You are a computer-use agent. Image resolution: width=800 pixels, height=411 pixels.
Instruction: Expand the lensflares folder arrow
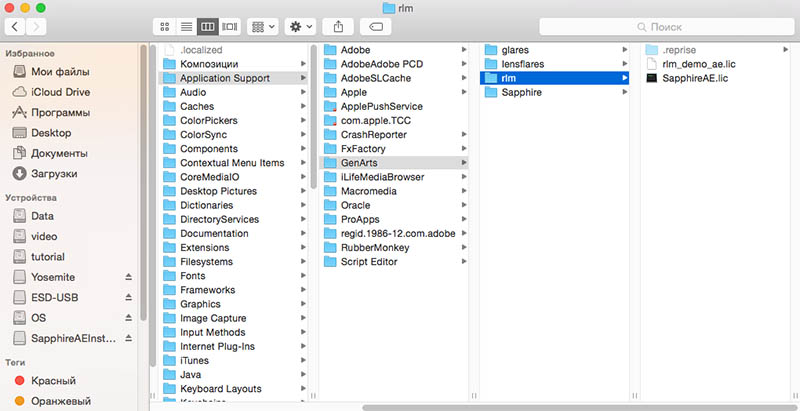coord(624,64)
